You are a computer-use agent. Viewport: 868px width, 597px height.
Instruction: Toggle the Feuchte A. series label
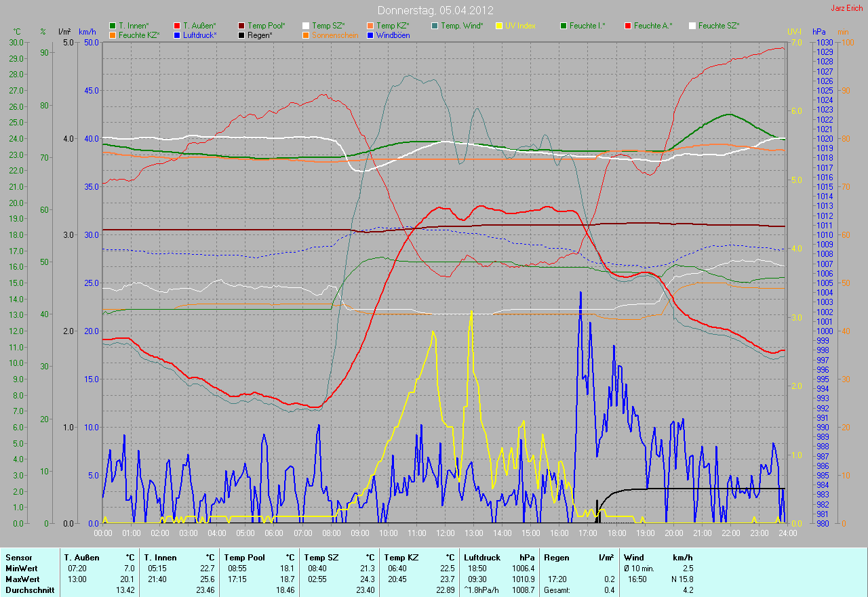653,26
